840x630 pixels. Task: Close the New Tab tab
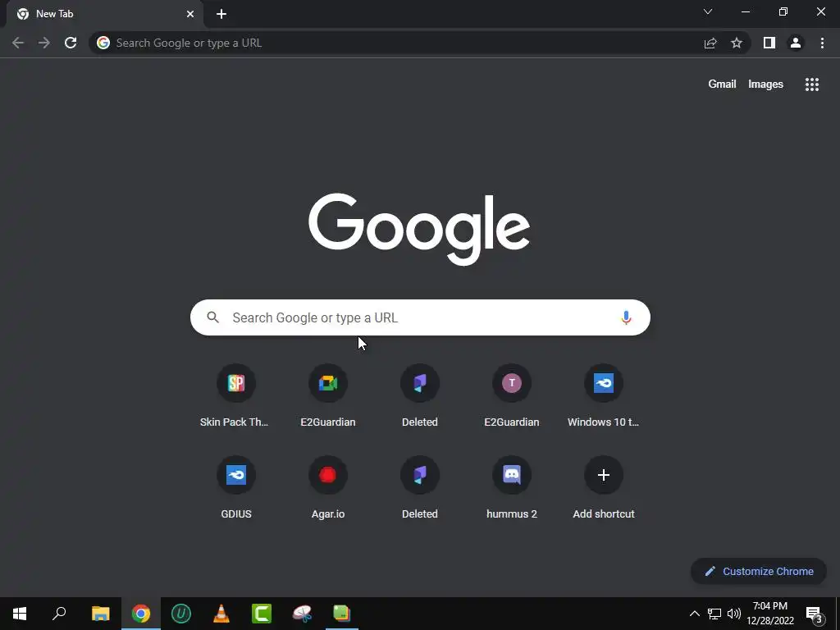tap(190, 14)
